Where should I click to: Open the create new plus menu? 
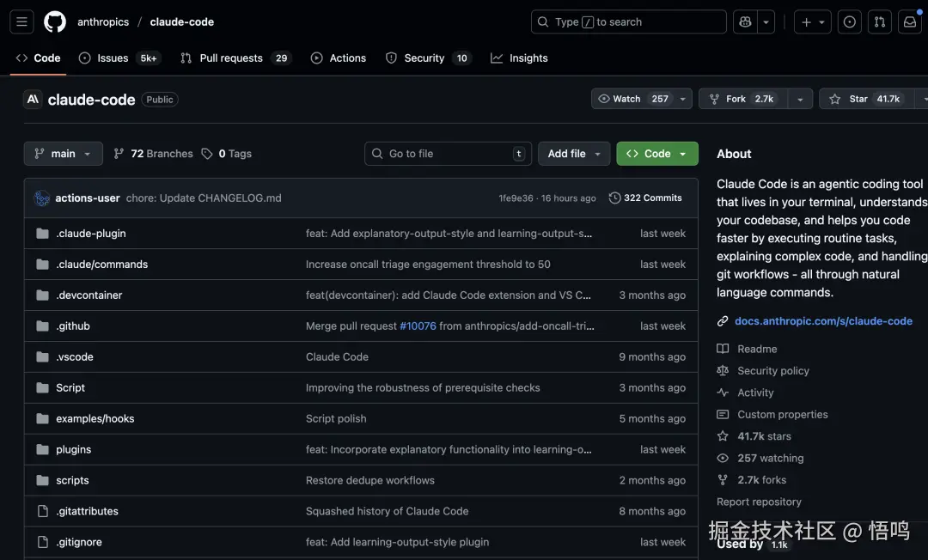pos(813,21)
